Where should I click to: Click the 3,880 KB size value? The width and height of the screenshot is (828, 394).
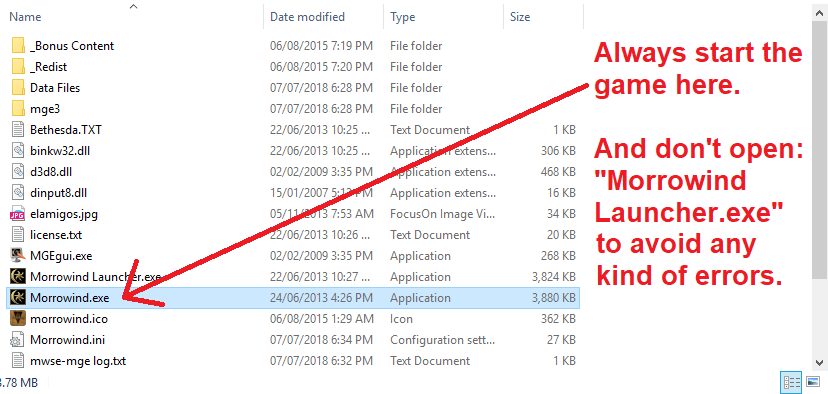point(554,298)
